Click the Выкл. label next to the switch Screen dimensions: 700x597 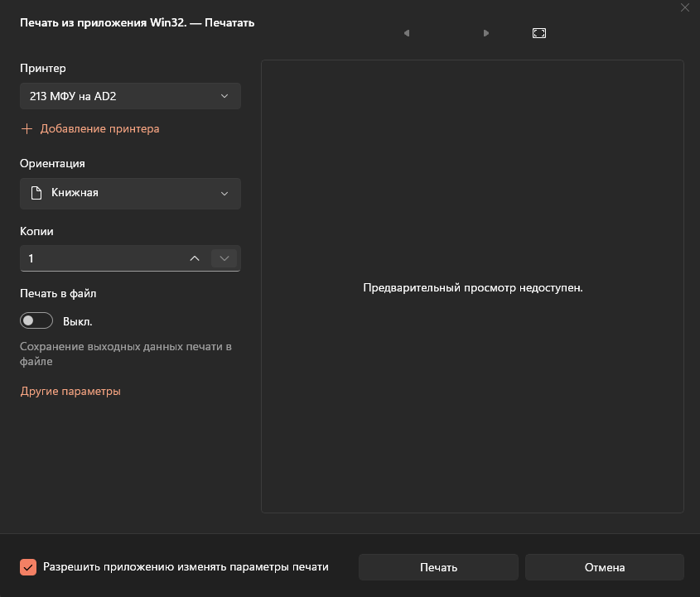tap(77, 322)
